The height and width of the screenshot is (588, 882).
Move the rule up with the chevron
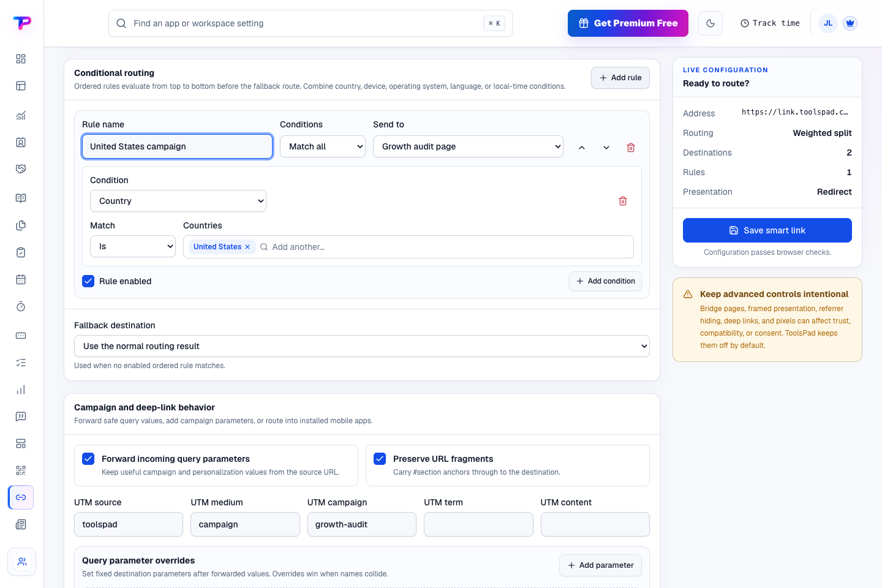[582, 148]
